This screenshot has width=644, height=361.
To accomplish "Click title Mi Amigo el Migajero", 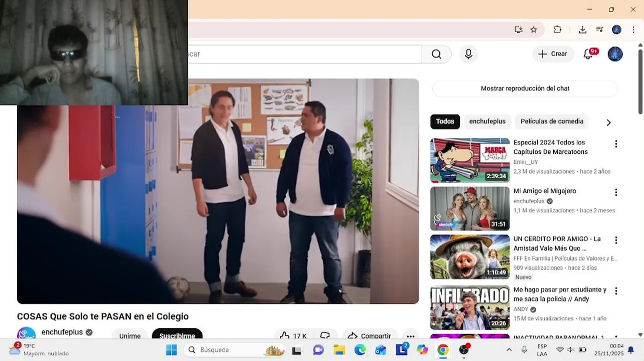I will click(545, 191).
